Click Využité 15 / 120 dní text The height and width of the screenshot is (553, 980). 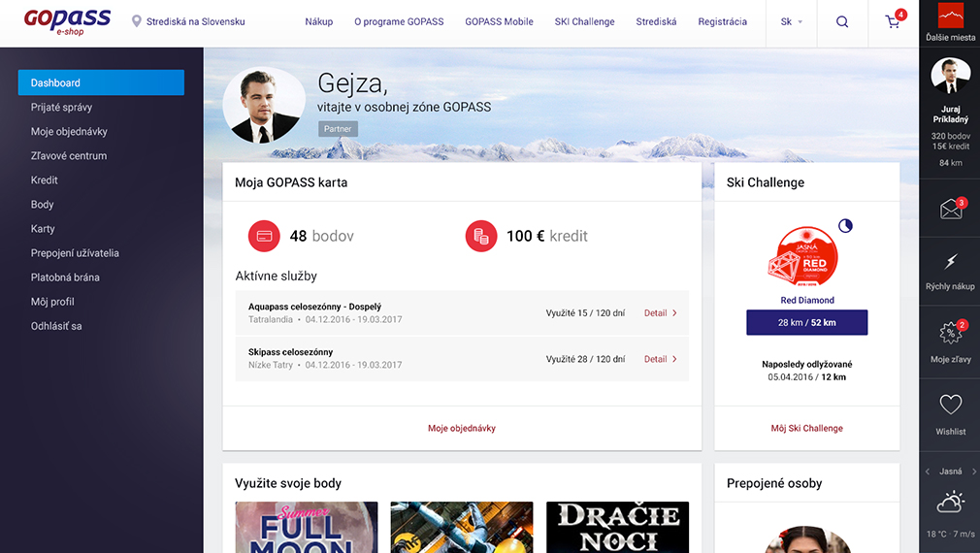click(x=585, y=313)
